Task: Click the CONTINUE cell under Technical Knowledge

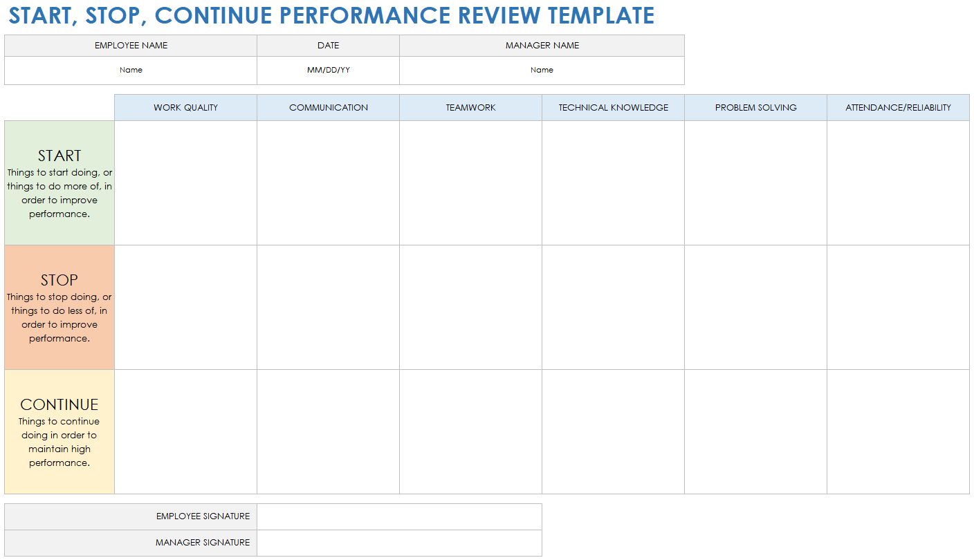Action: [x=614, y=432]
